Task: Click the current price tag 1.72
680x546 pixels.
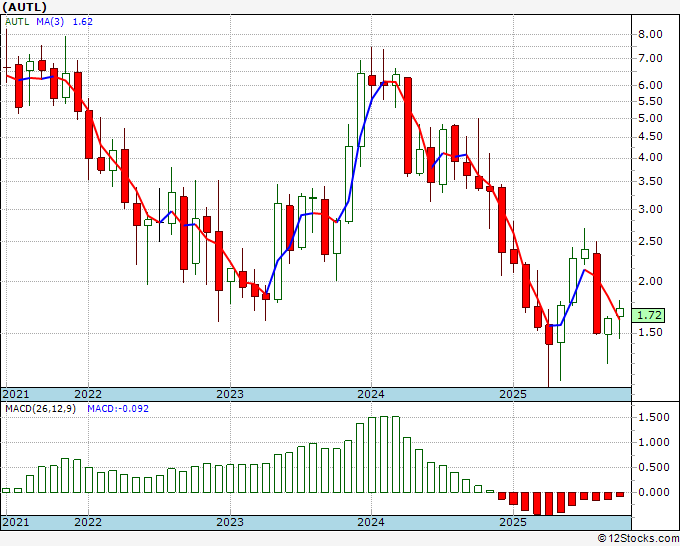Action: point(650,315)
